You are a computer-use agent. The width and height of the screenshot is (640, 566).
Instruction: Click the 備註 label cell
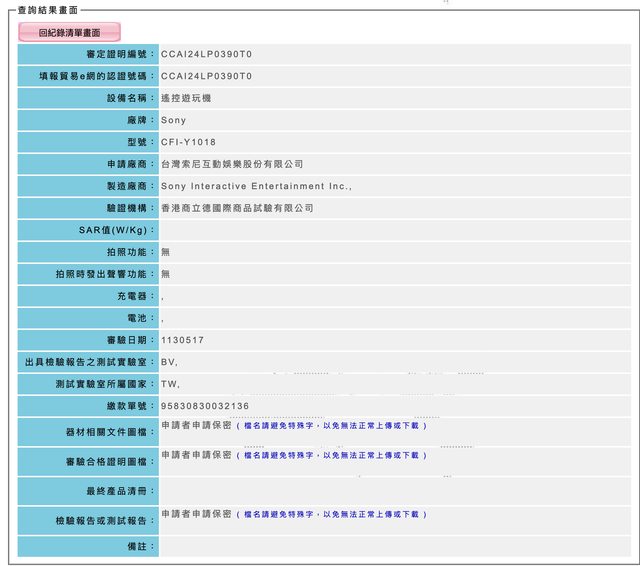pos(88,546)
